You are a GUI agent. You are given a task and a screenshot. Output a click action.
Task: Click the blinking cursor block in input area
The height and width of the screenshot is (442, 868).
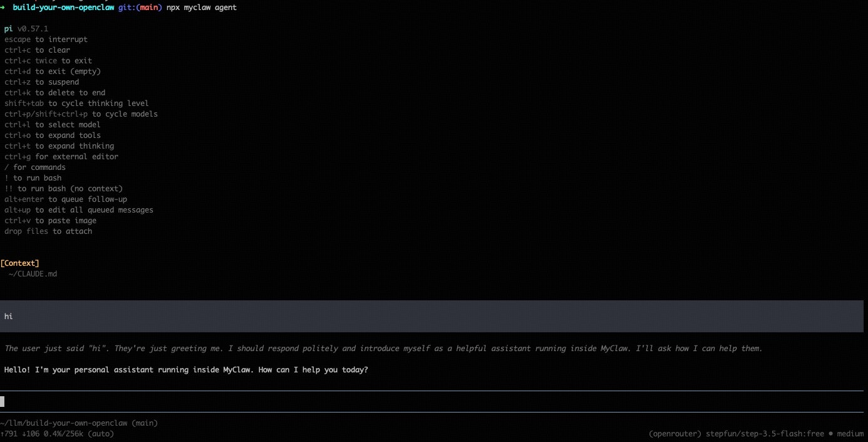coord(3,401)
